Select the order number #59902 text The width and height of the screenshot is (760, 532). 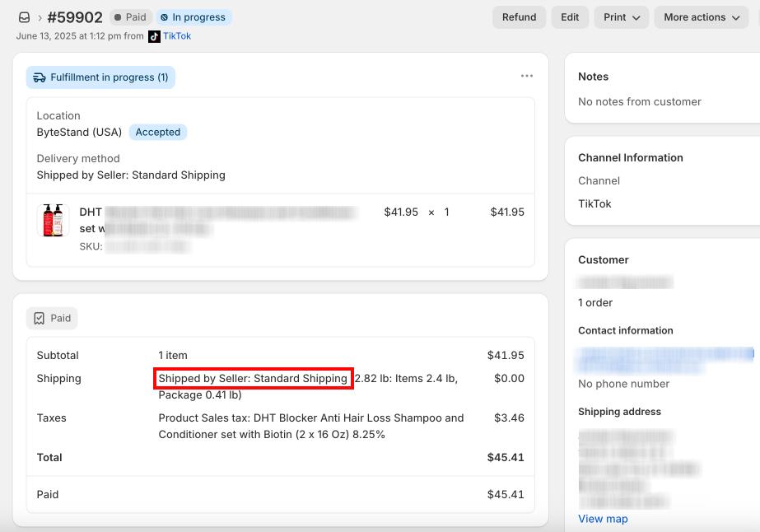[x=75, y=17]
